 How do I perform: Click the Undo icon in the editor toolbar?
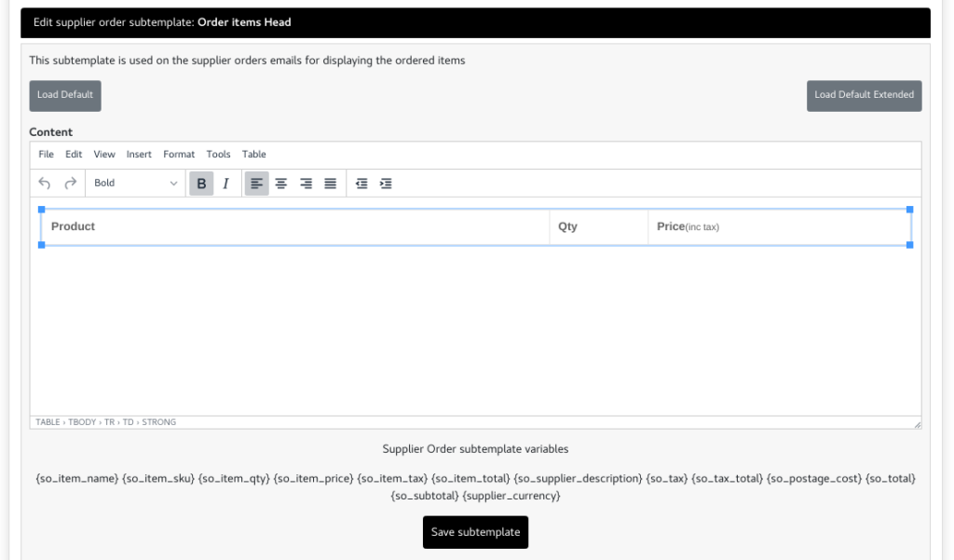(44, 183)
